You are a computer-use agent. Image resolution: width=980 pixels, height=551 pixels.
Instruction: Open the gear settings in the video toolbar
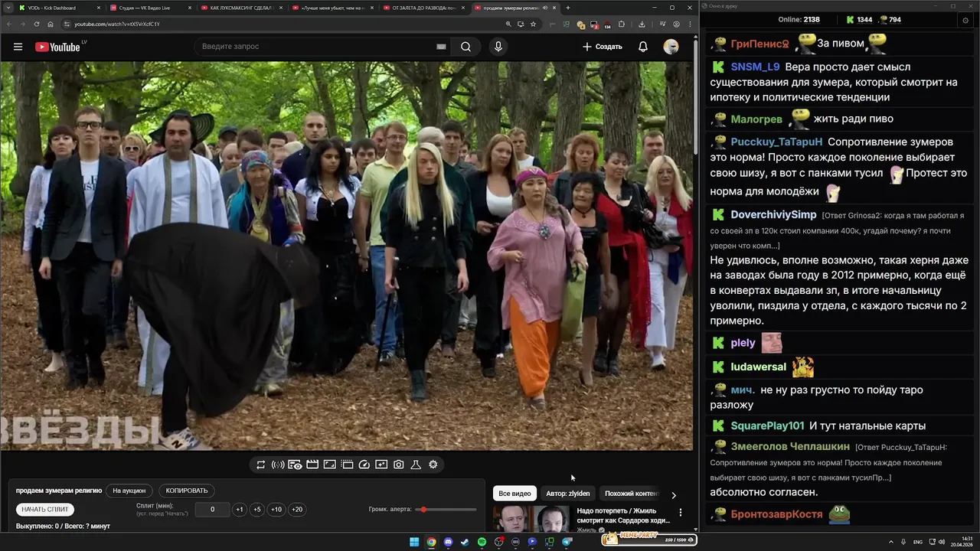(x=433, y=465)
